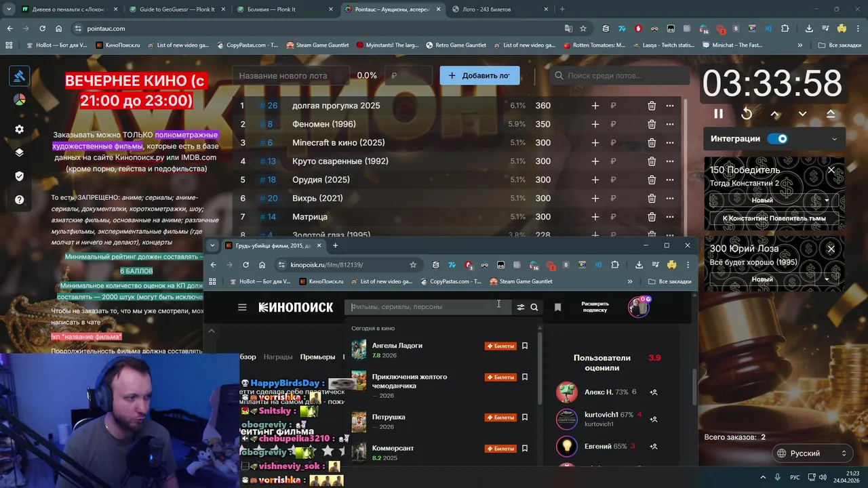Open the layers icon in Pointauc sidebar
The height and width of the screenshot is (488, 868).
19,152
